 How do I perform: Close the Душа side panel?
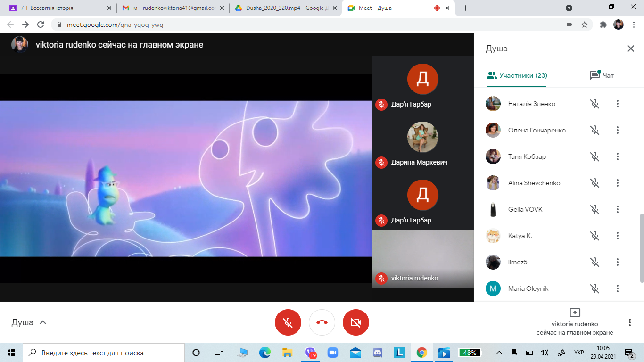coord(630,49)
